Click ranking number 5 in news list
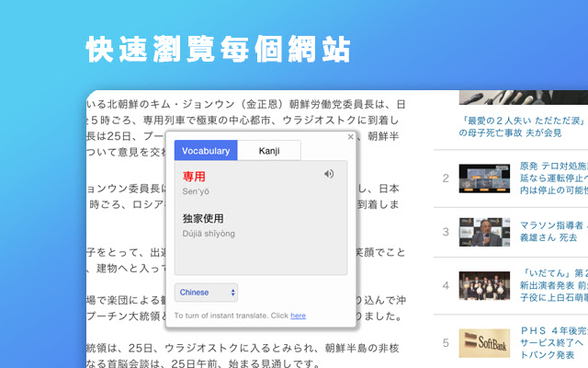The height and width of the screenshot is (368, 588). pos(446,343)
